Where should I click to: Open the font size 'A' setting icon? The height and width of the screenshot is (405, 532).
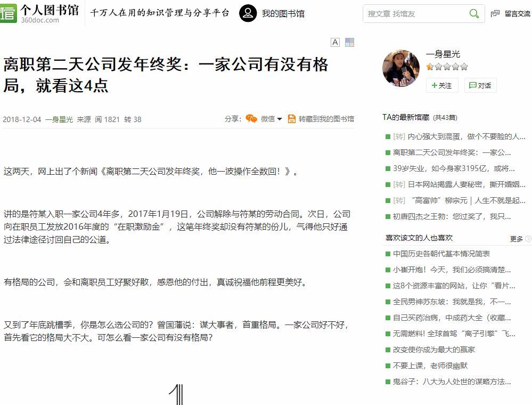point(335,42)
